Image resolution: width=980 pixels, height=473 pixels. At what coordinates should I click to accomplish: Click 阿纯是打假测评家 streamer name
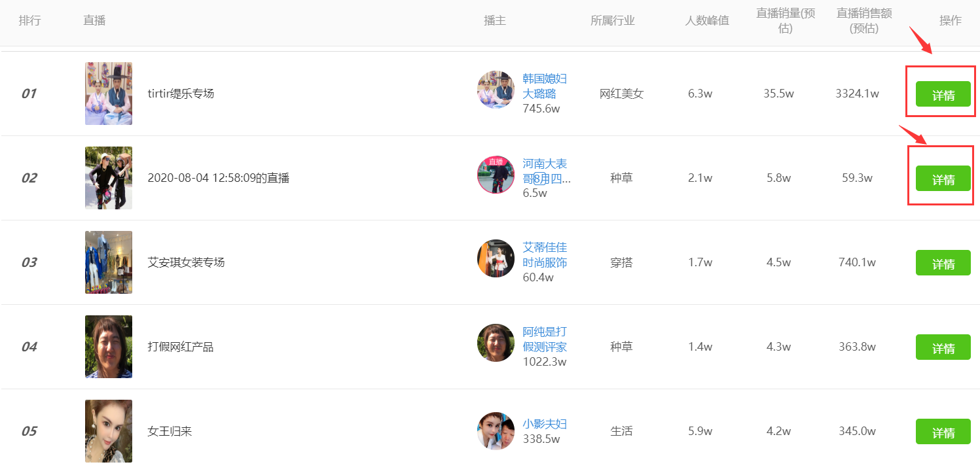[x=545, y=339]
